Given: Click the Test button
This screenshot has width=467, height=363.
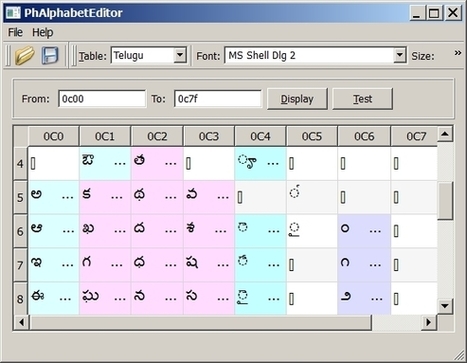Looking at the screenshot, I should click(x=363, y=99).
